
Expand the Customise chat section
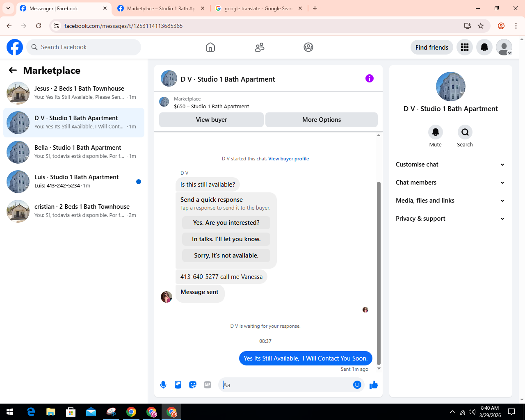click(x=450, y=164)
